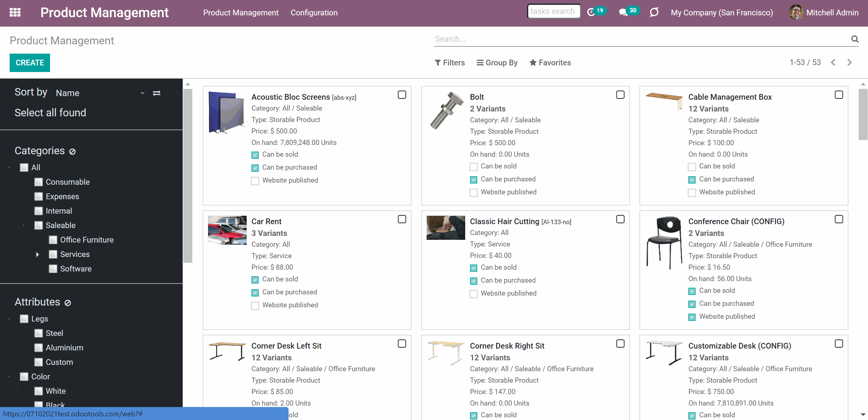Check the White color attribute box
Image resolution: width=868 pixels, height=420 pixels.
tap(39, 391)
